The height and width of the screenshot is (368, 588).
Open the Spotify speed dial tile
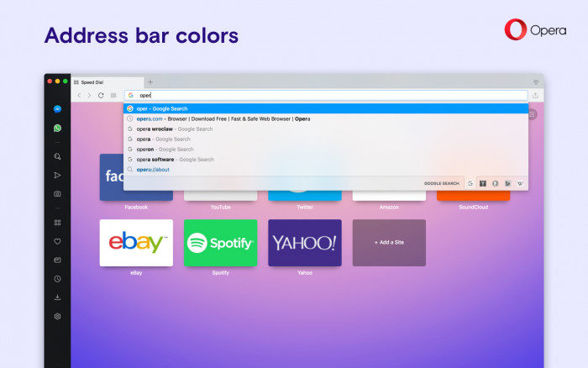220,243
